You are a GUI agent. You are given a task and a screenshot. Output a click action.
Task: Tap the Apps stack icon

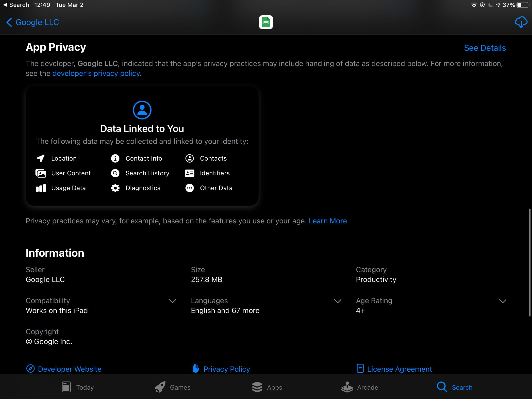coord(257,387)
